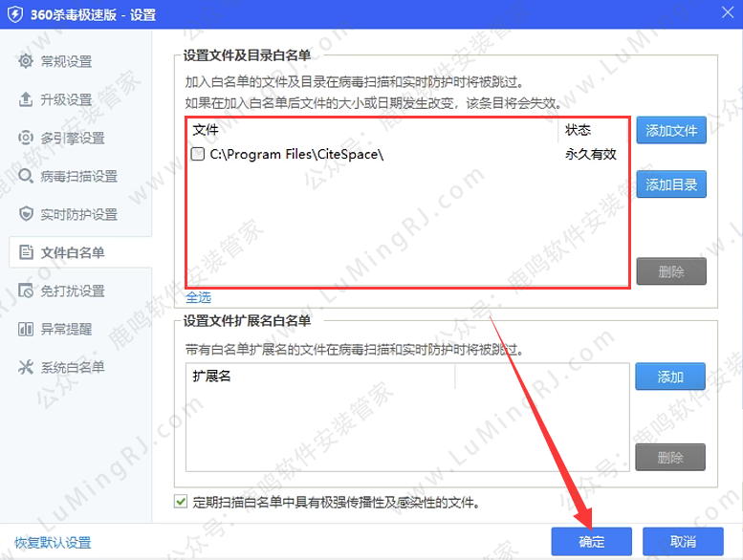The height and width of the screenshot is (560, 743).
Task: Toggle the 定期扫描白名单 checkbox
Action: point(181,501)
